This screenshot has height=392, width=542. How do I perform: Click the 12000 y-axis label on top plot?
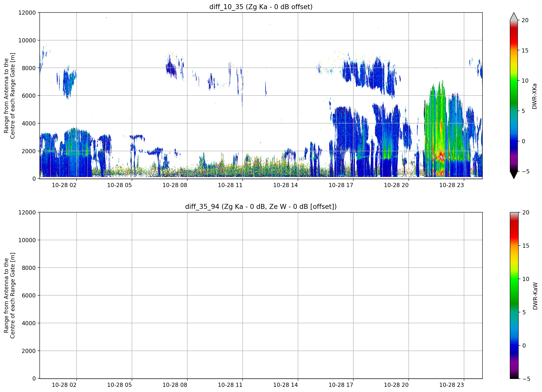click(x=27, y=13)
